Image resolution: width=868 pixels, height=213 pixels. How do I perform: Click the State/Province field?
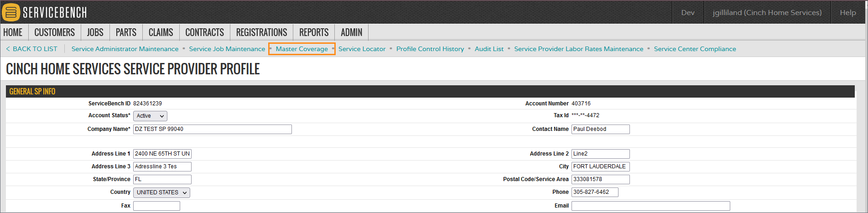click(162, 179)
